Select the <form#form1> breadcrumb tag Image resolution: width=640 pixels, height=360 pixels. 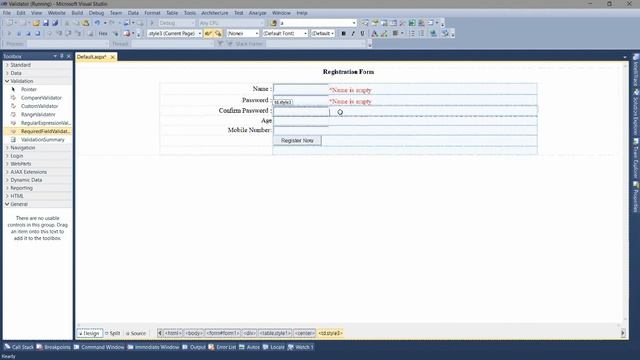click(x=222, y=333)
